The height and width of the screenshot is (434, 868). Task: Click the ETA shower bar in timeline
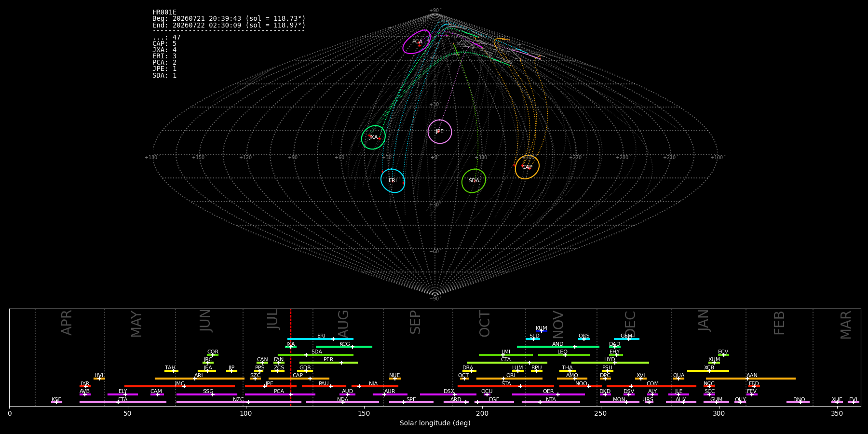[123, 402]
